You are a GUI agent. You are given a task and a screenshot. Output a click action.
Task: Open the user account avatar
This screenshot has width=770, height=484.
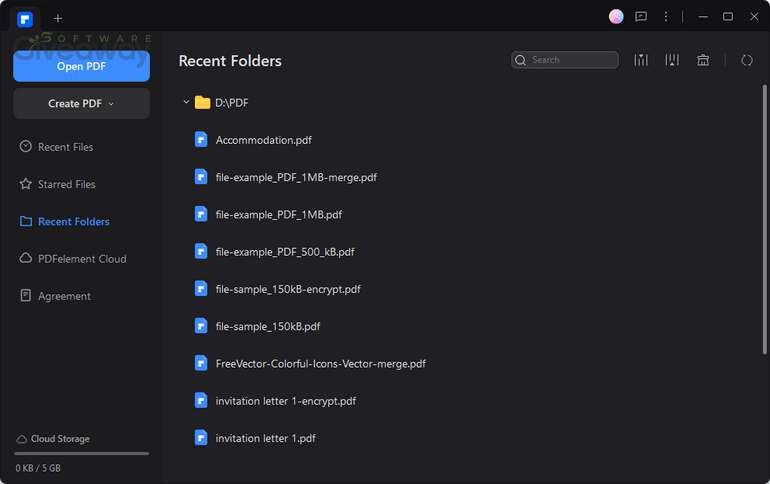pos(616,17)
